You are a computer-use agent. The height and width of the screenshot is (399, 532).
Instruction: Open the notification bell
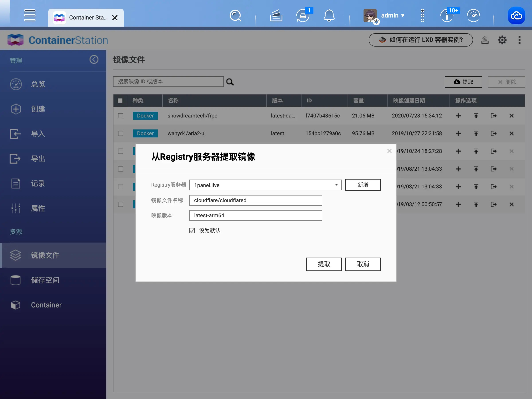pos(329,16)
